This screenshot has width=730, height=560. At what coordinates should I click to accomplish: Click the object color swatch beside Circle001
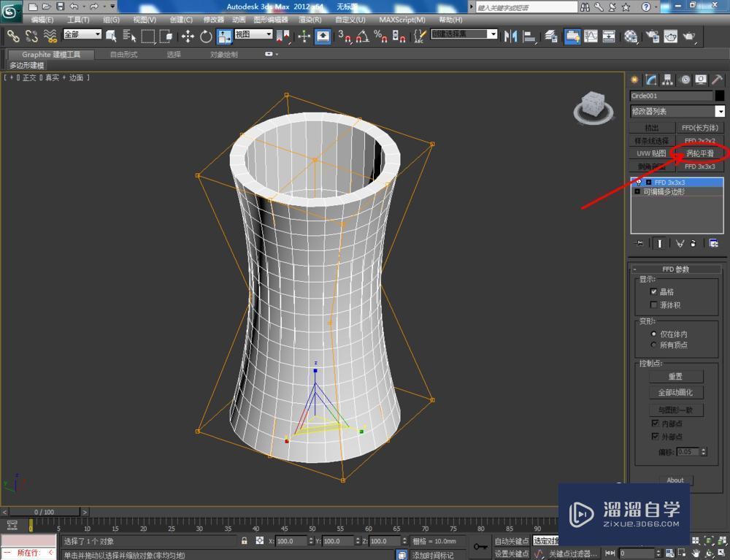pyautogui.click(x=720, y=96)
